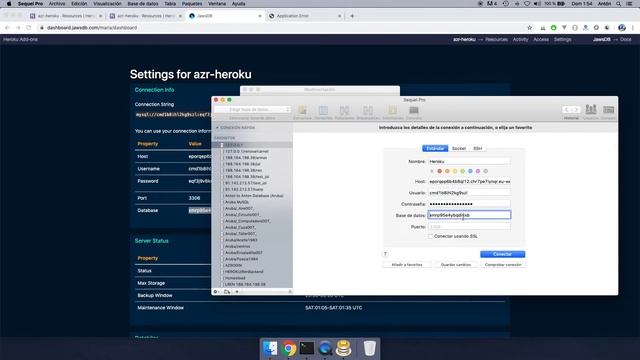The width and height of the screenshot is (640, 360).
Task: Open Sequel Pro from the Dock
Action: (343, 348)
